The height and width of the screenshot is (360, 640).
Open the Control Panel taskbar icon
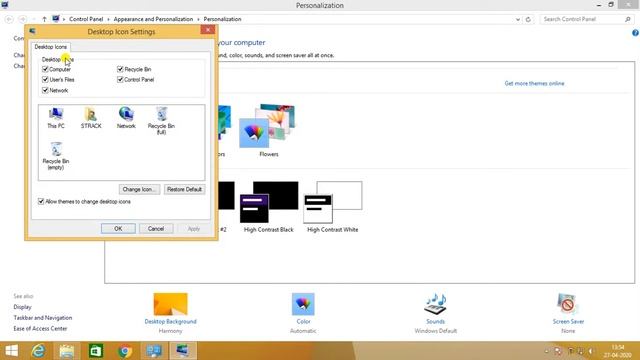(154, 351)
